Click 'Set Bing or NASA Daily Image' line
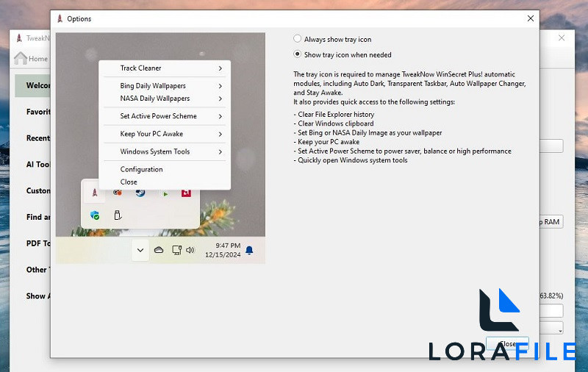The width and height of the screenshot is (588, 372). pos(370,133)
